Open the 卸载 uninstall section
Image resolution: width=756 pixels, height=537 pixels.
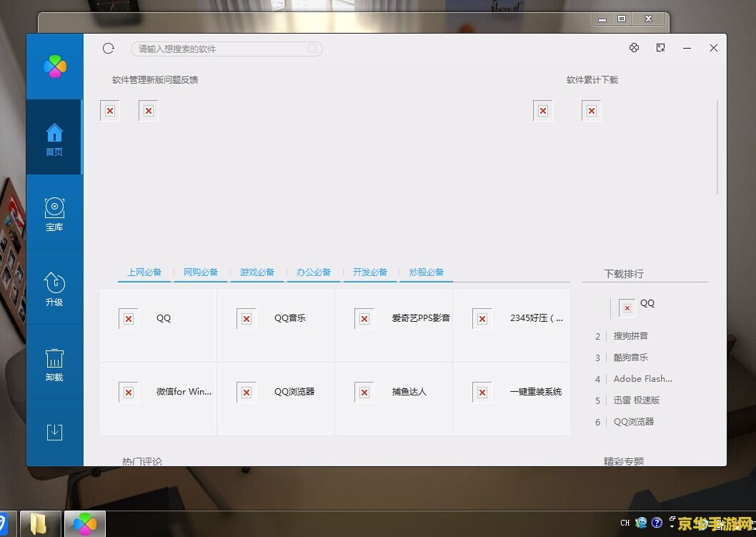54,363
